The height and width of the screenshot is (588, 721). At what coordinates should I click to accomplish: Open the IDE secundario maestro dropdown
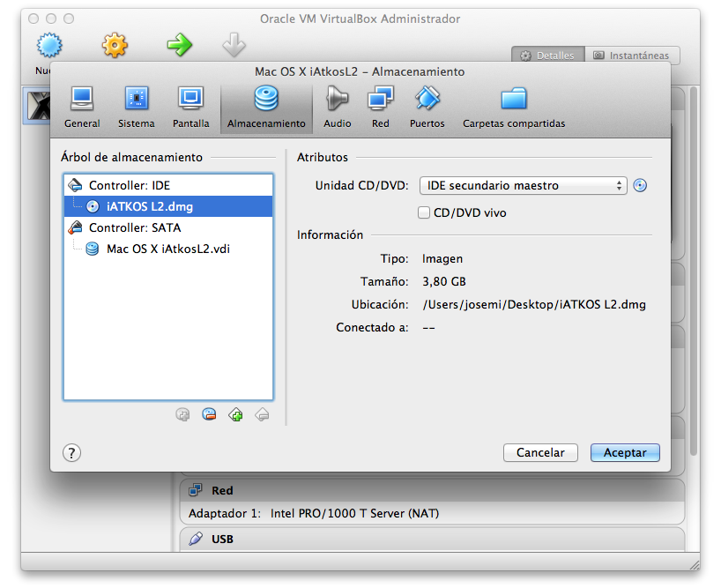coord(523,185)
